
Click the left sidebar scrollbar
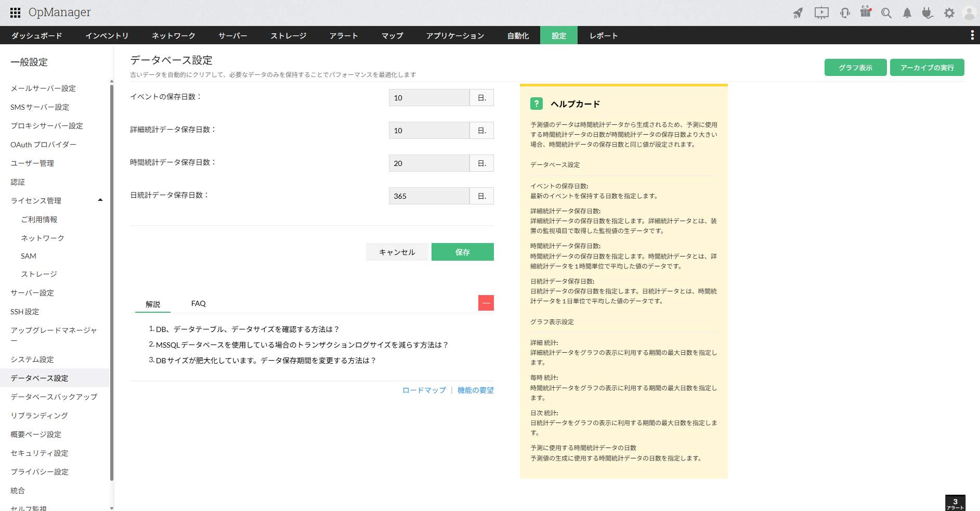click(112, 281)
